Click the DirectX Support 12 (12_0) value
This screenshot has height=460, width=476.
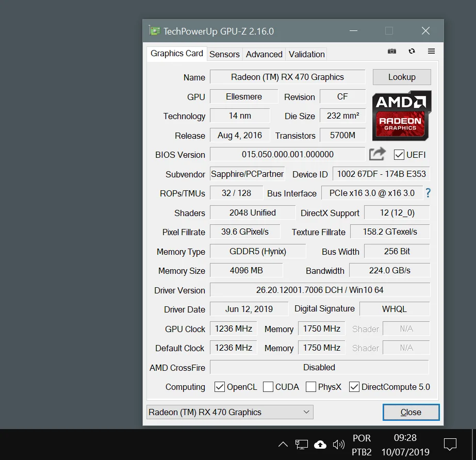(x=397, y=212)
